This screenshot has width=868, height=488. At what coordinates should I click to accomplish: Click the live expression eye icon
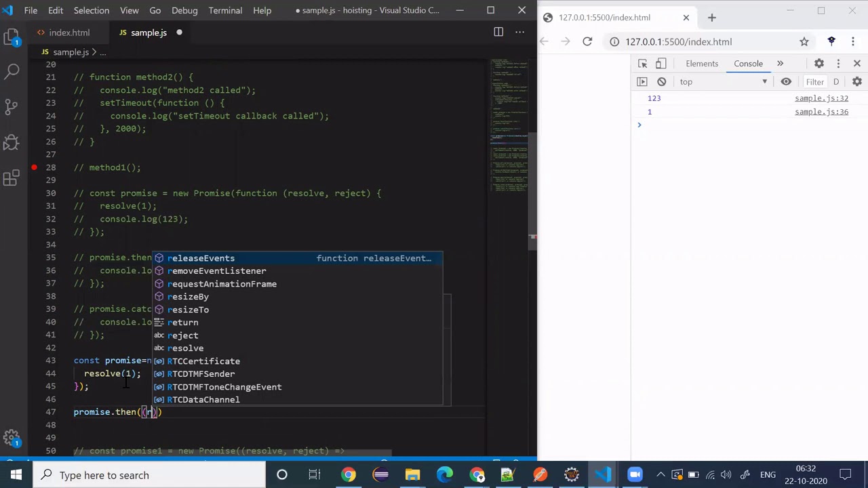click(786, 81)
